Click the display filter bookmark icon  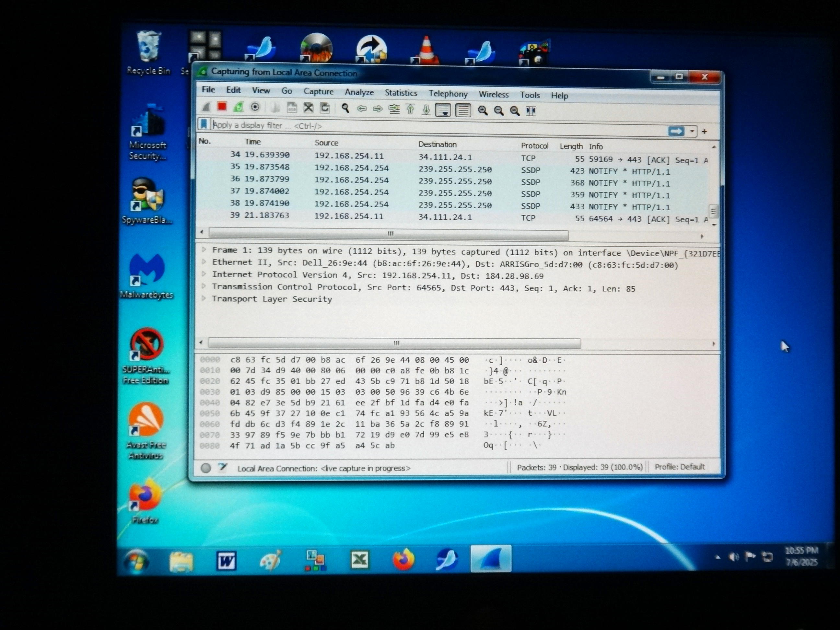(x=204, y=124)
